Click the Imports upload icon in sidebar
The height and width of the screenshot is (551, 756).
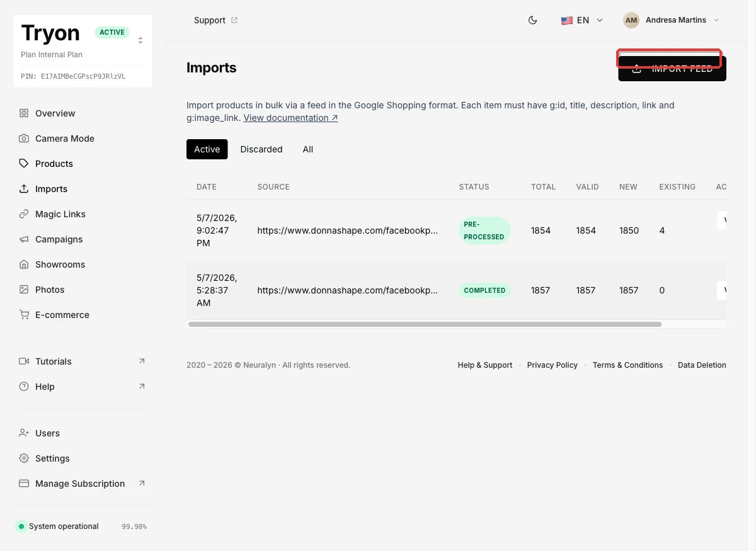[24, 189]
